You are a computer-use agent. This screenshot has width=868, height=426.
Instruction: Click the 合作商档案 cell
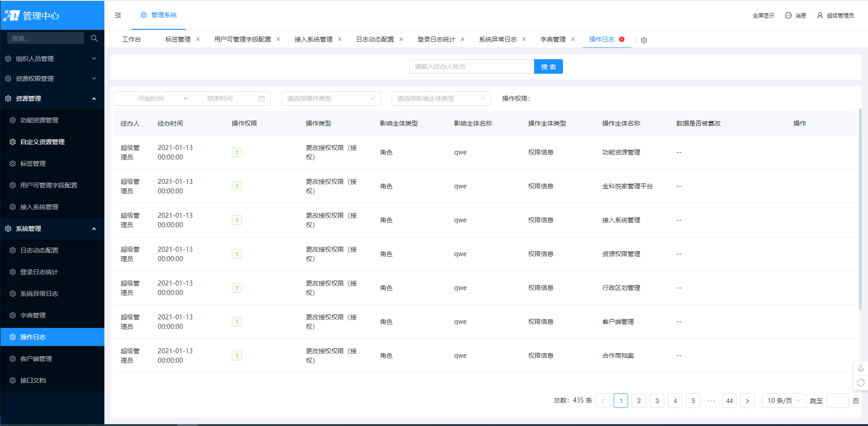pos(618,356)
